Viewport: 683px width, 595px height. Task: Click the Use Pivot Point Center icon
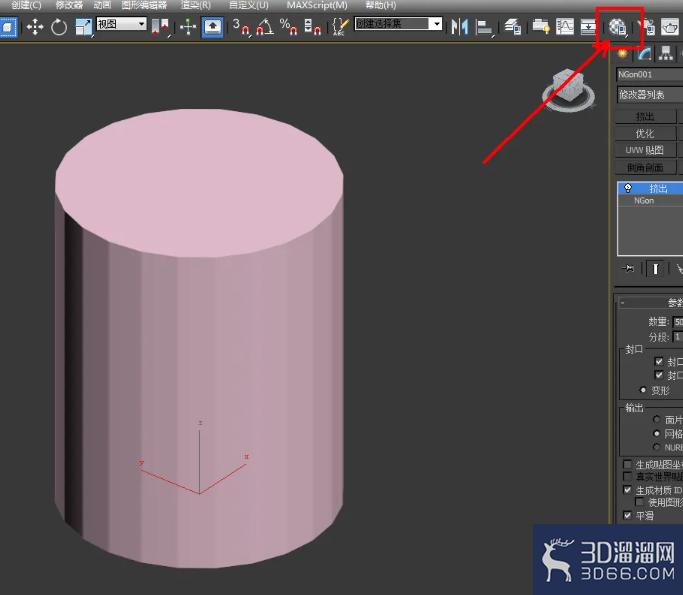pos(160,27)
